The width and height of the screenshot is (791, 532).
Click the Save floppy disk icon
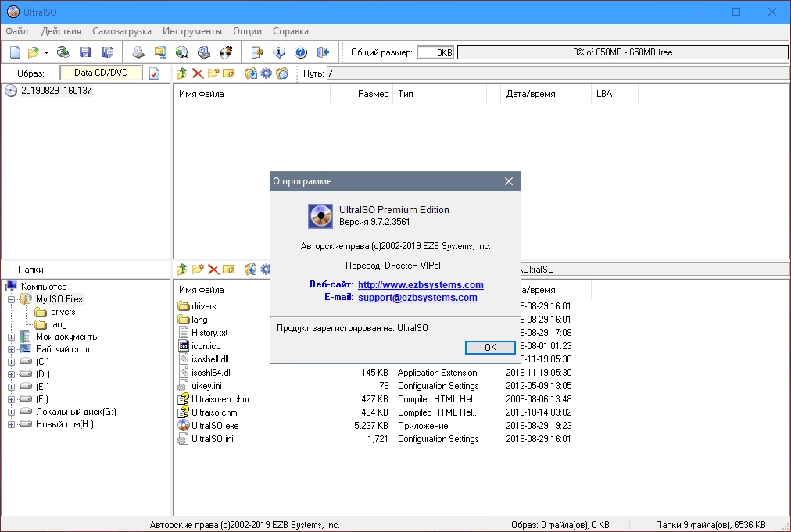tap(84, 52)
